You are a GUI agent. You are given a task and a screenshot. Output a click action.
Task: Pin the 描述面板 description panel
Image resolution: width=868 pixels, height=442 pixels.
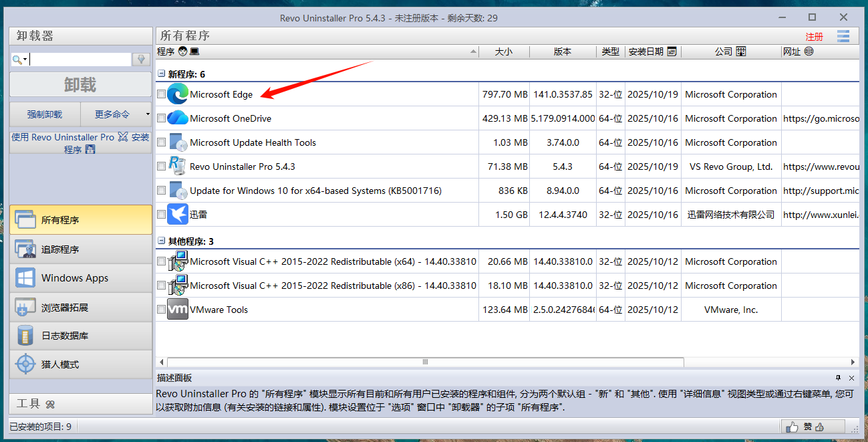tap(839, 378)
